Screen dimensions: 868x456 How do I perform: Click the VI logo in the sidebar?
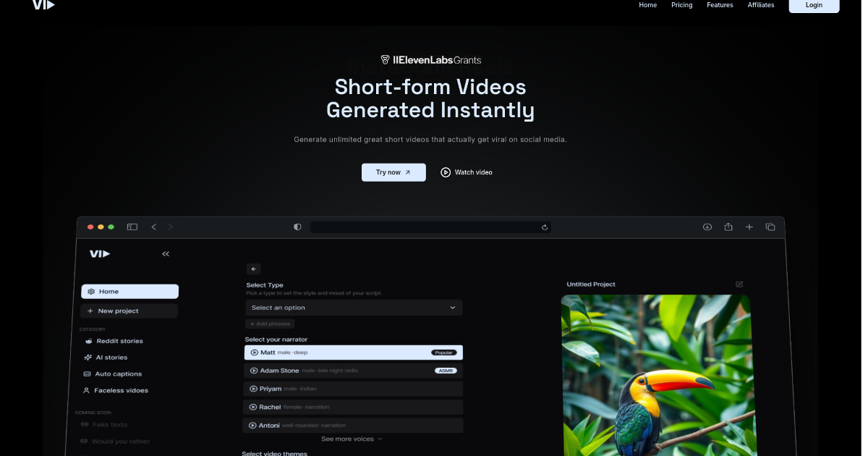99,253
